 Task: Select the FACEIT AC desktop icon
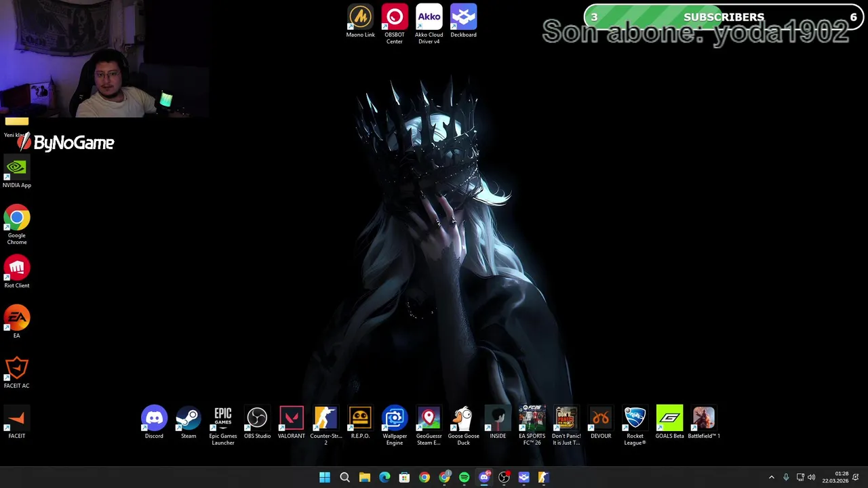click(17, 373)
